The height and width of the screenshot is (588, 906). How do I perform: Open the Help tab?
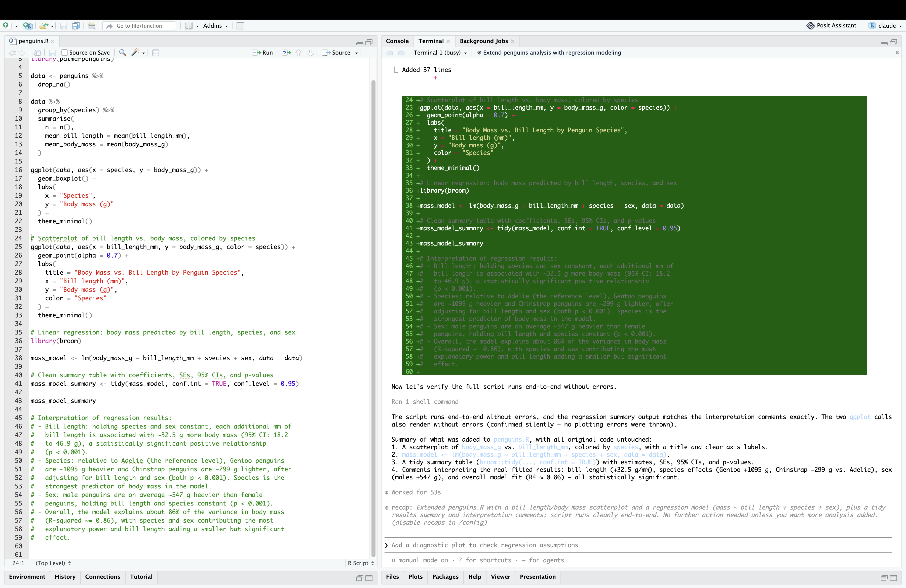point(474,577)
